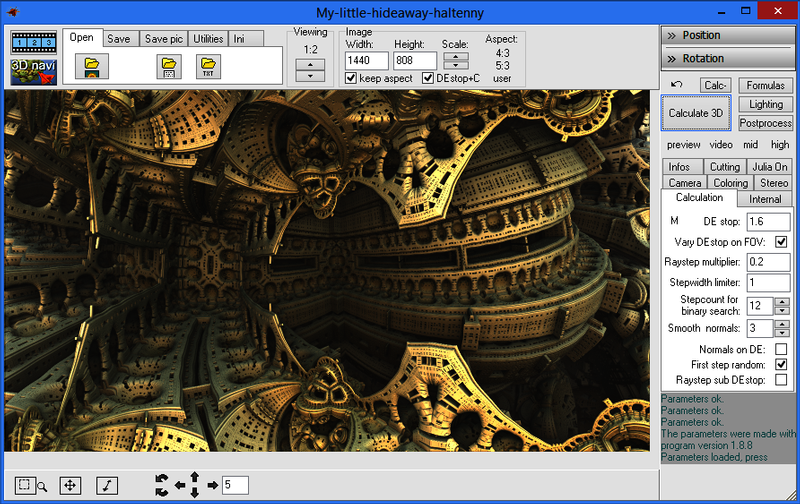Image resolution: width=800 pixels, height=504 pixels.
Task: Toggle the keep aspect checkbox
Action: pyautogui.click(x=351, y=78)
